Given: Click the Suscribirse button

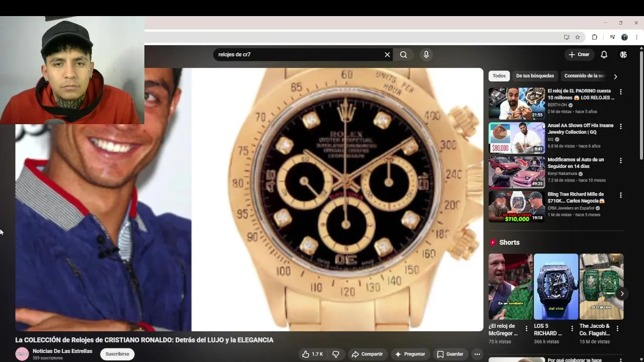Looking at the screenshot, I should click(117, 354).
